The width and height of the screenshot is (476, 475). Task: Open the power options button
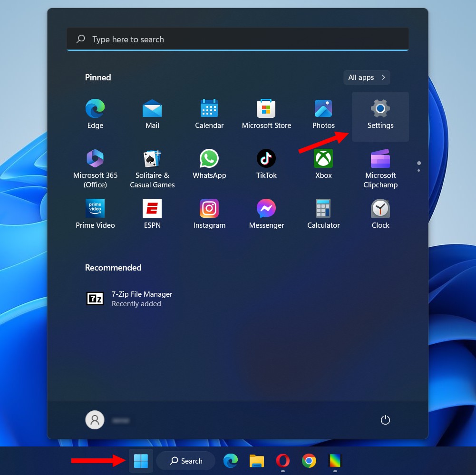click(x=385, y=420)
